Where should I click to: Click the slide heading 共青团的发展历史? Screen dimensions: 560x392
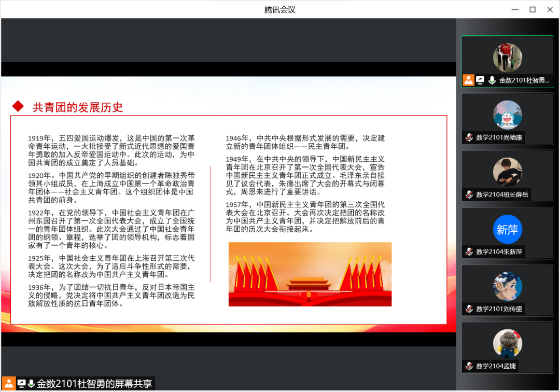click(x=78, y=107)
